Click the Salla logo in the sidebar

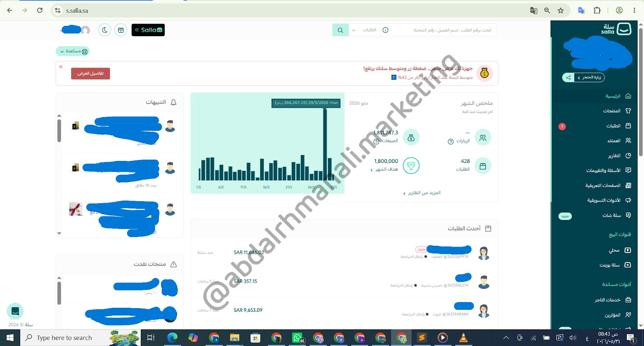tap(616, 29)
